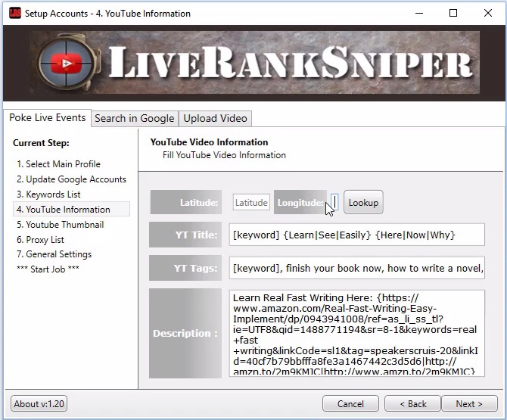The image size is (507, 420).
Task: Click the LRS app icon in title bar
Action: [x=15, y=14]
